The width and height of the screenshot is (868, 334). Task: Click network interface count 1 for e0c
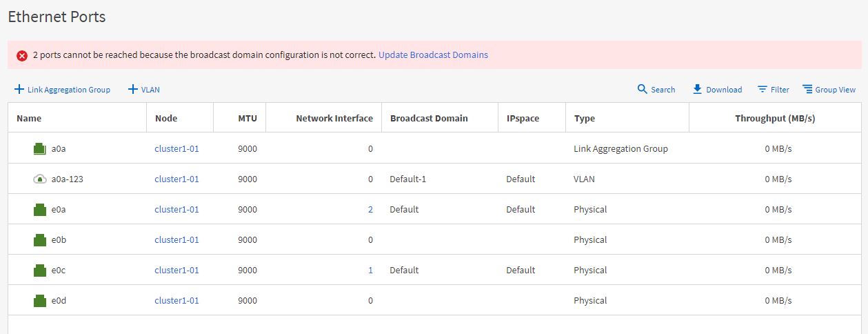(x=370, y=270)
